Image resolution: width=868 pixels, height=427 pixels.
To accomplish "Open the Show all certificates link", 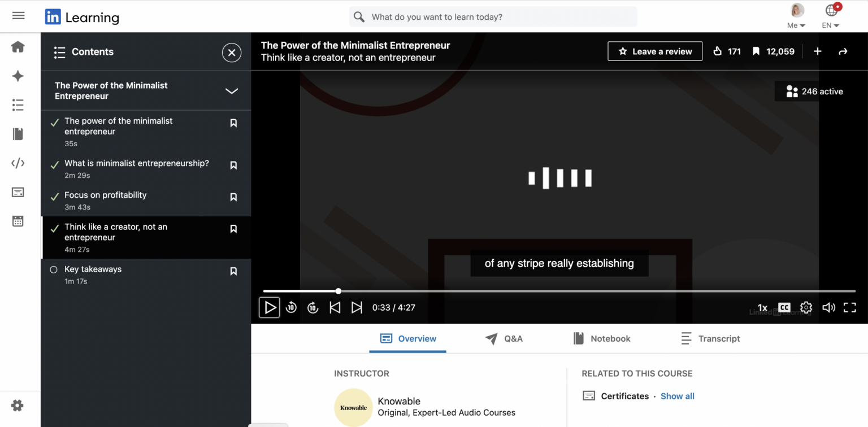I will [x=677, y=396].
